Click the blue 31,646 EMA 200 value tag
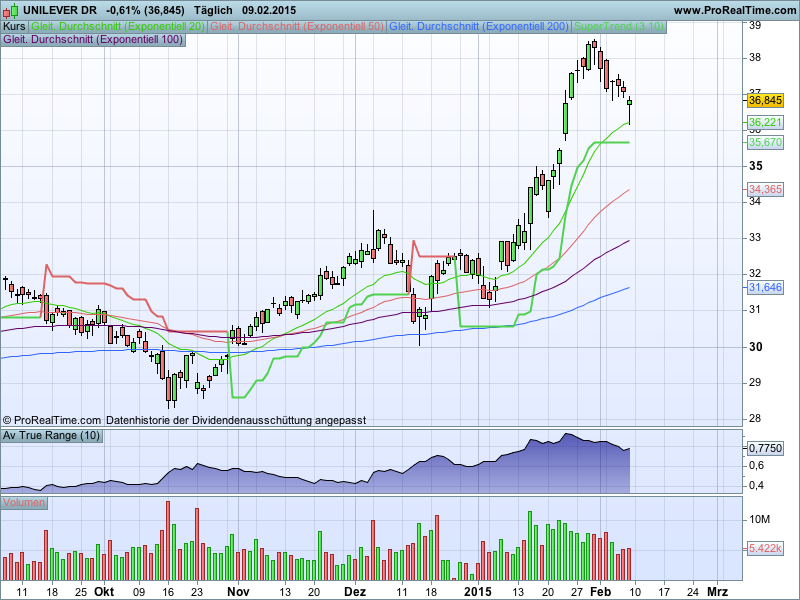The height and width of the screenshot is (600, 800). pyautogui.click(x=765, y=287)
